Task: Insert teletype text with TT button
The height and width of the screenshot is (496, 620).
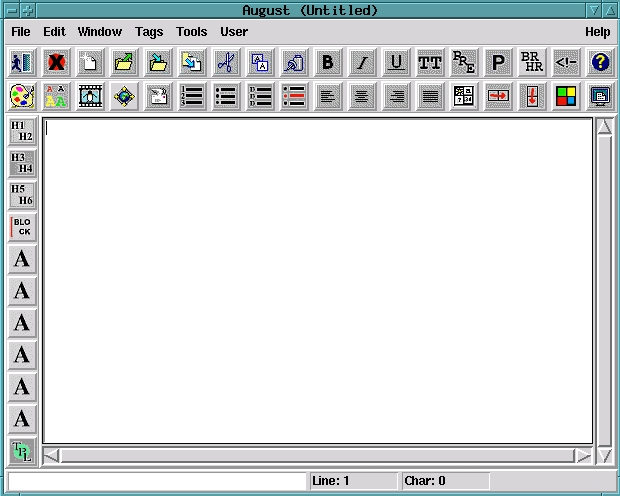Action: [x=430, y=62]
